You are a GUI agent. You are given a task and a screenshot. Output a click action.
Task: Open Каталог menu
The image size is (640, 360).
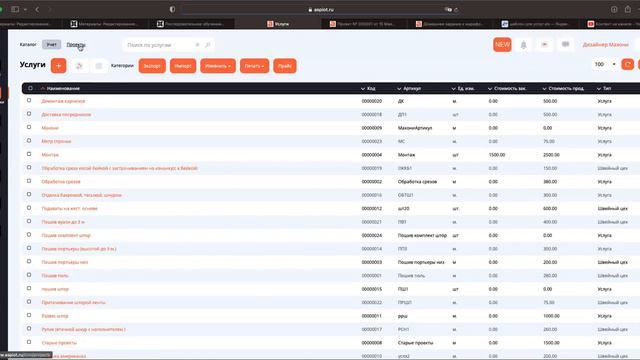(x=28, y=44)
